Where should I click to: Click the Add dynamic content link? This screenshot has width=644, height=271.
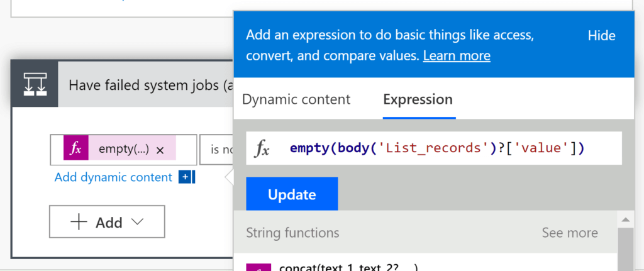(x=113, y=177)
